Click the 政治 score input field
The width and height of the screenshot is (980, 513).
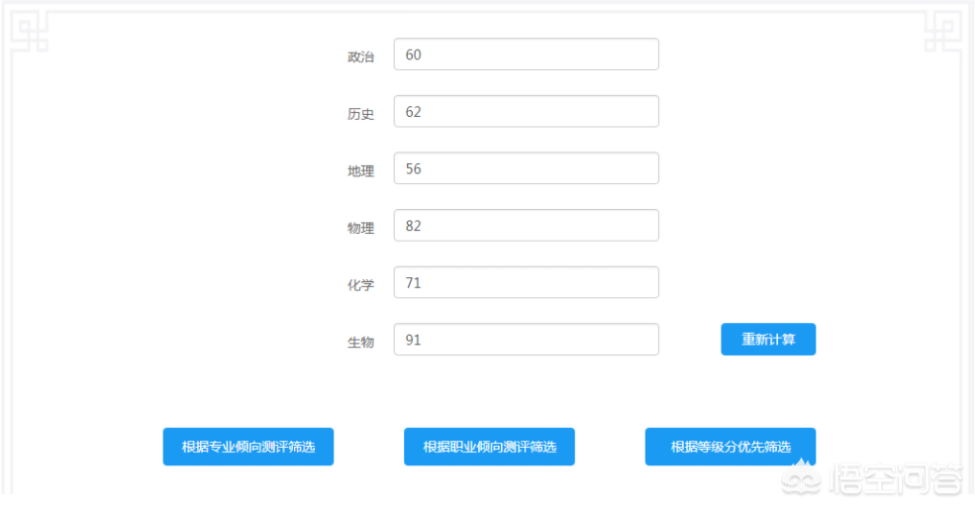(x=526, y=54)
